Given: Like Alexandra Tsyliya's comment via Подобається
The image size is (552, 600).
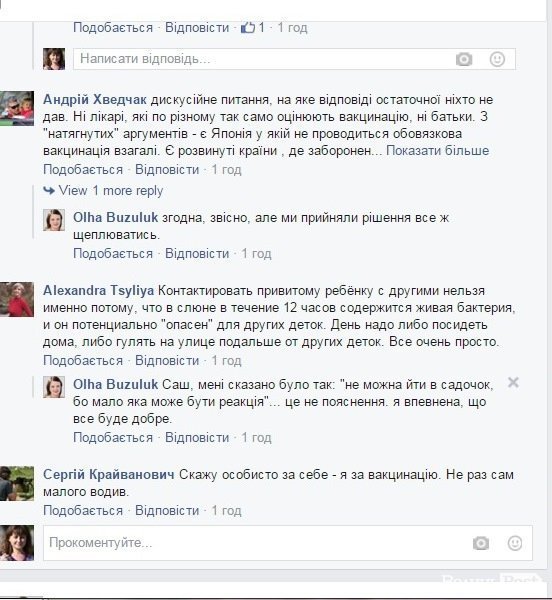Looking at the screenshot, I should 83,360.
